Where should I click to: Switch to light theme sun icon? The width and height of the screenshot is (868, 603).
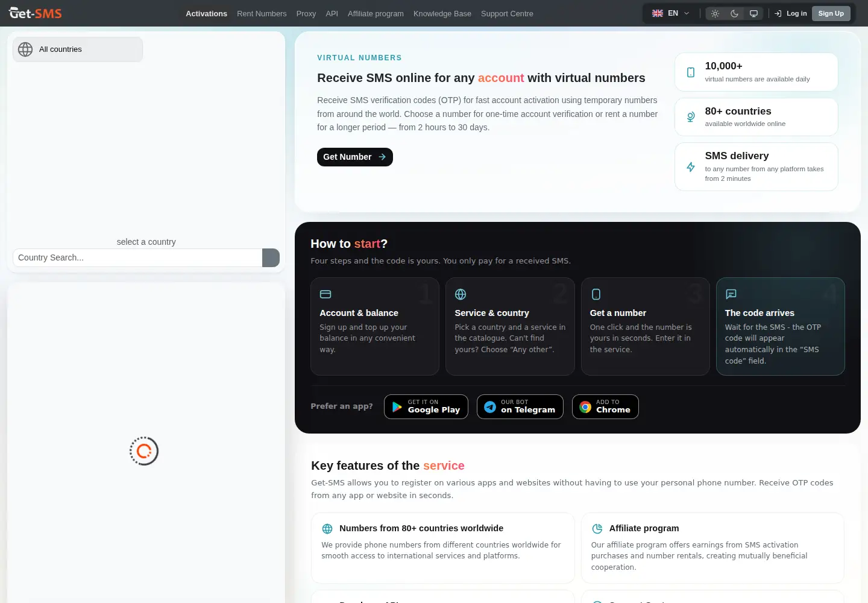(715, 13)
